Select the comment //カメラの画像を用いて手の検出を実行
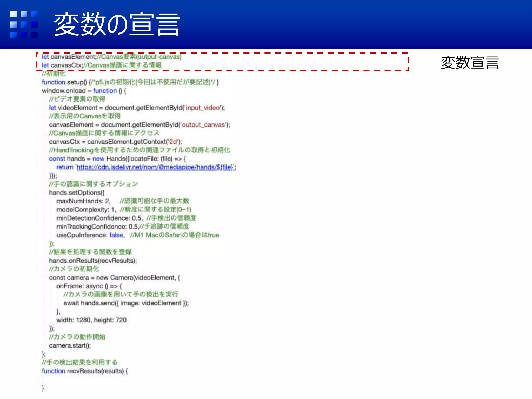Image resolution: width=532 pixels, height=399 pixels. click(x=121, y=295)
